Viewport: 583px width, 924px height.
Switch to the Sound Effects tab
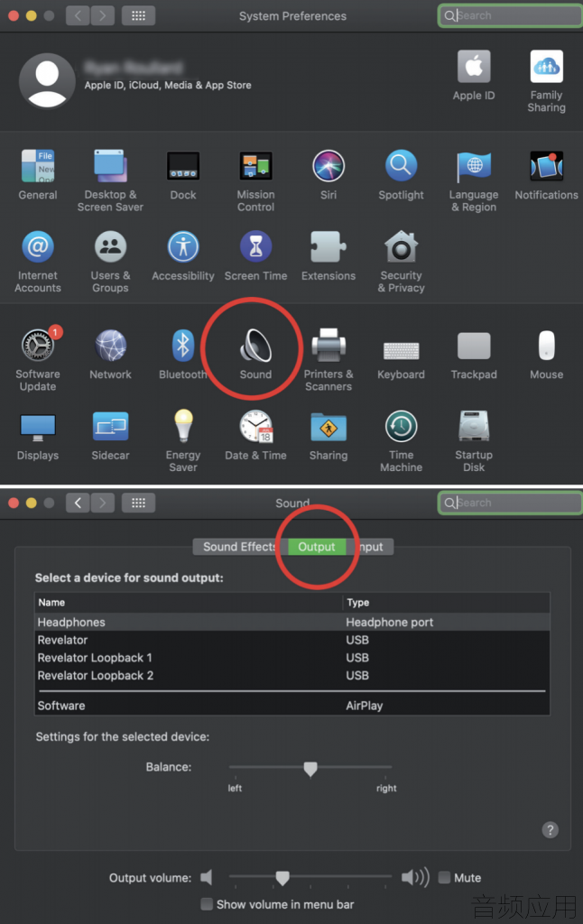coord(240,547)
